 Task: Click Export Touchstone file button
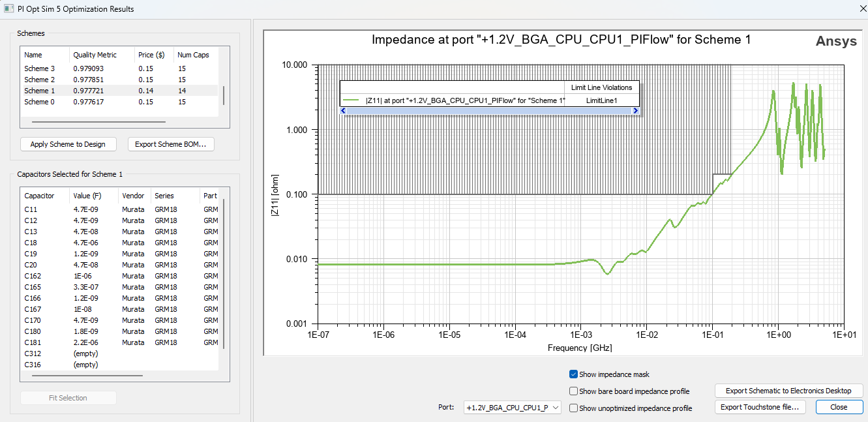coord(760,407)
